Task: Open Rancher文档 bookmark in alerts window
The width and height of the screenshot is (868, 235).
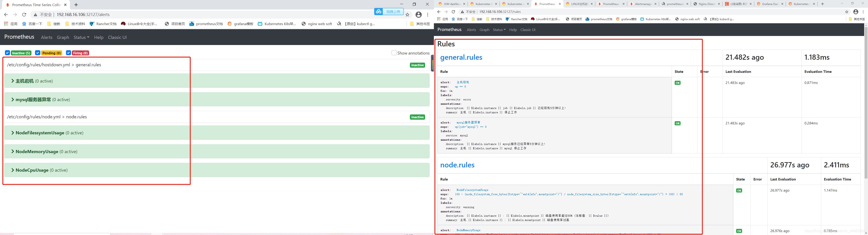Action: [x=103, y=24]
